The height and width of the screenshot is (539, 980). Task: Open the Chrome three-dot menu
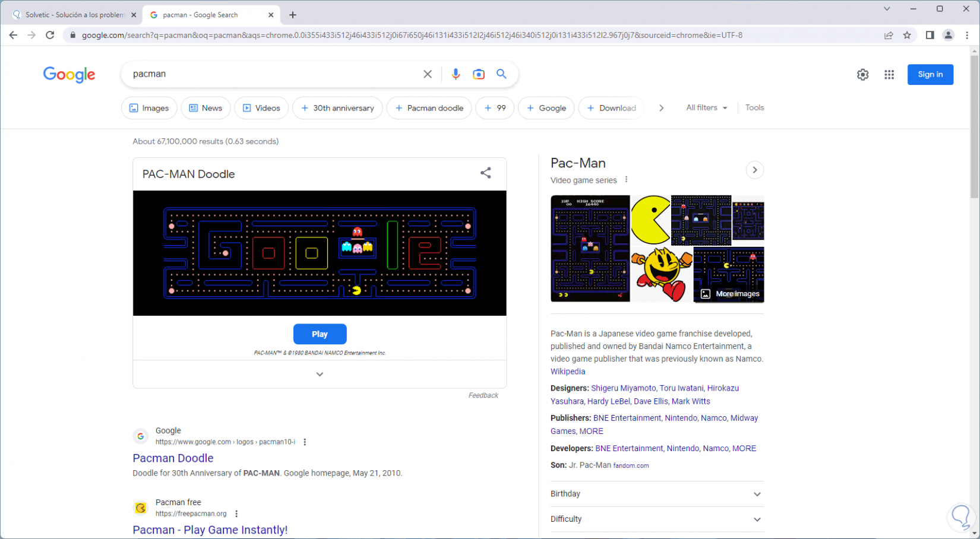[968, 35]
